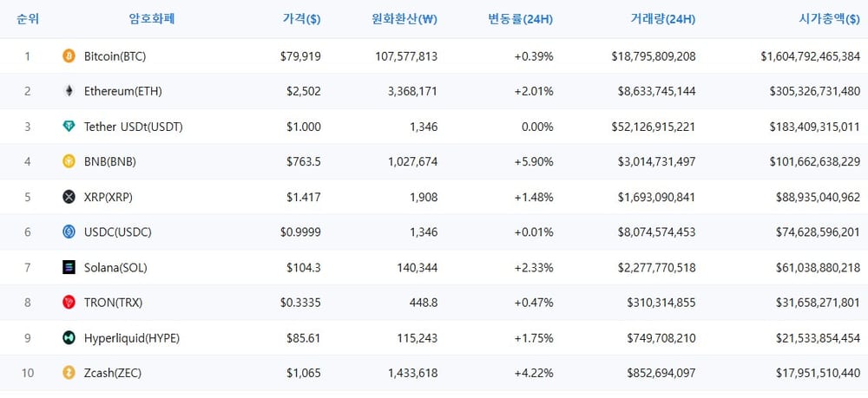
Task: Sort by the 변동률(24H) column header
Action: pyautogui.click(x=520, y=19)
